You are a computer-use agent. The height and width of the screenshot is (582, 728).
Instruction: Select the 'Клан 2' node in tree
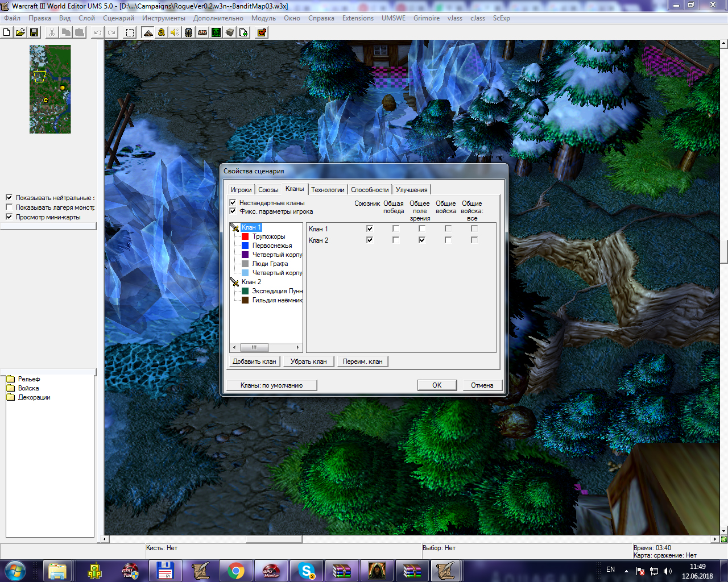tap(251, 282)
